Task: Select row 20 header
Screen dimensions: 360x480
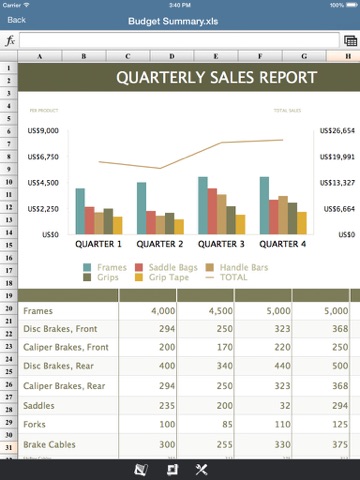Action: click(9, 308)
